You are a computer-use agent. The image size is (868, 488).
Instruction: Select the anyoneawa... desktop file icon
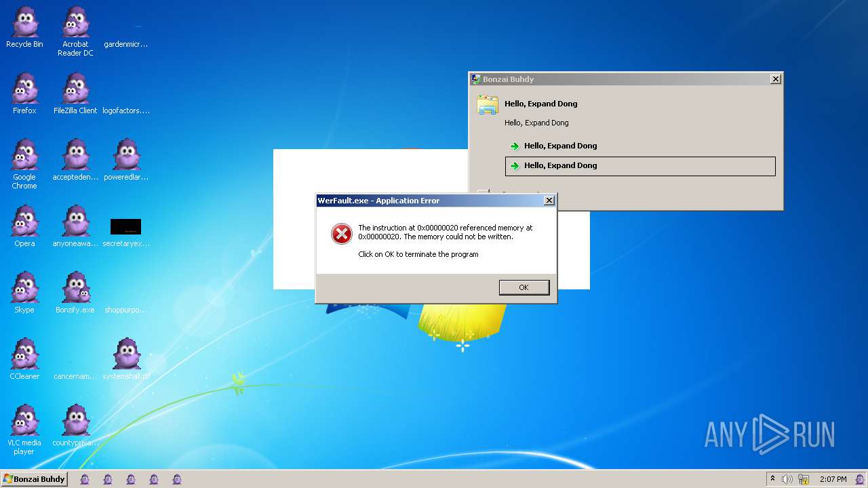coord(75,226)
